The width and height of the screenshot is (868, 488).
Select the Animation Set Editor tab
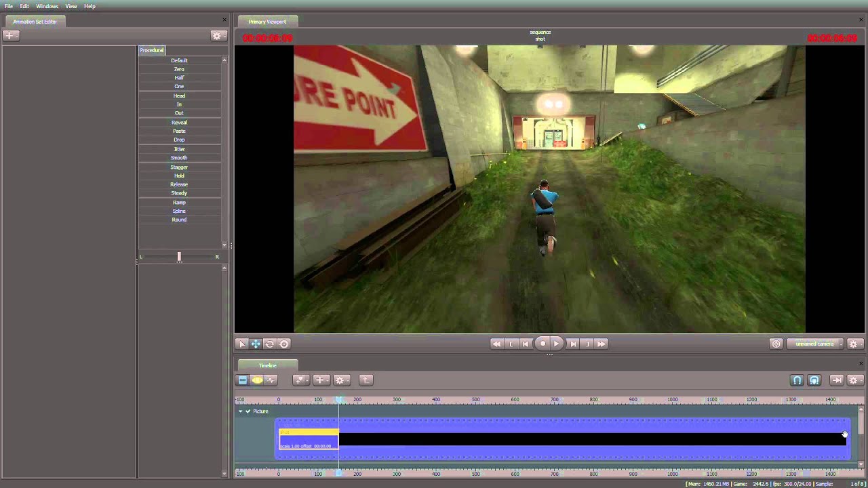[35, 22]
